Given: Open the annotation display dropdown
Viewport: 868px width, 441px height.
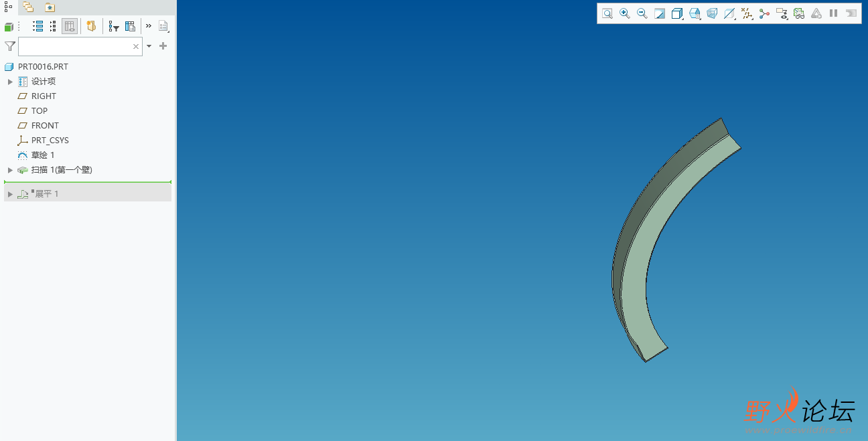Looking at the screenshot, I should click(782, 13).
